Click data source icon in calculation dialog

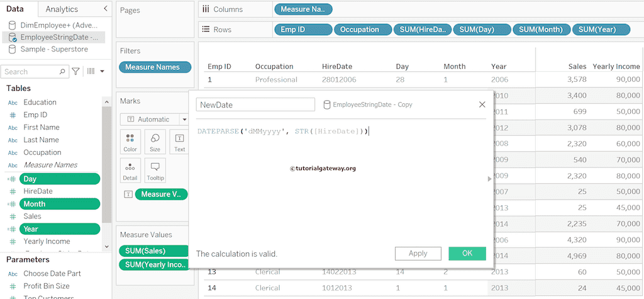(327, 105)
